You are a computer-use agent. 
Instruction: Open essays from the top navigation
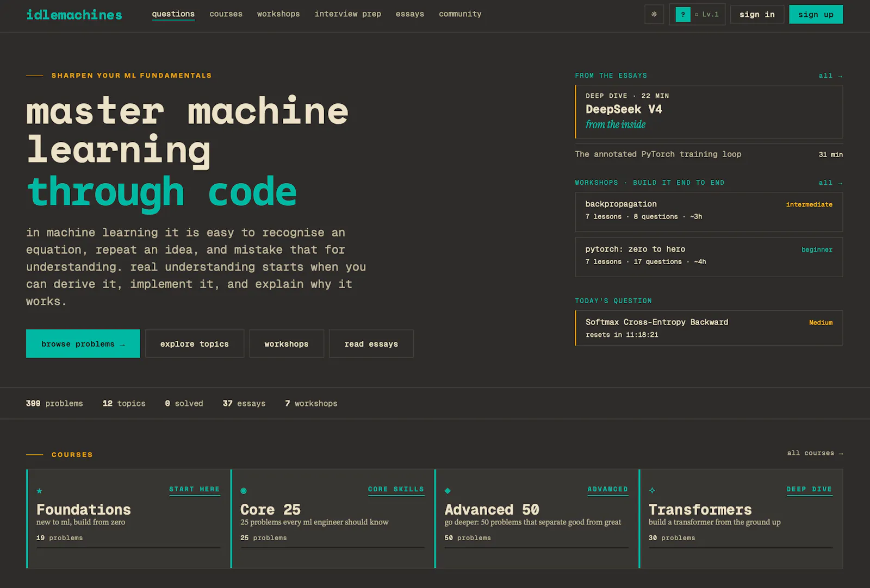pos(409,14)
